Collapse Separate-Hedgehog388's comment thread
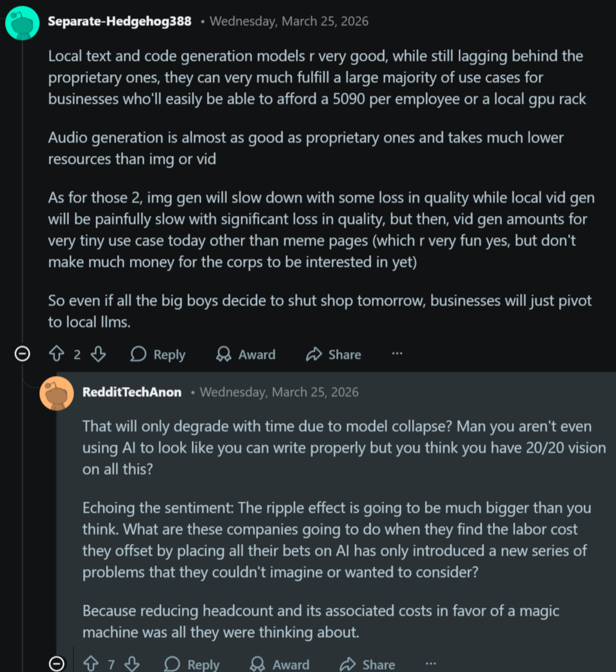The width and height of the screenshot is (616, 672). [x=22, y=354]
